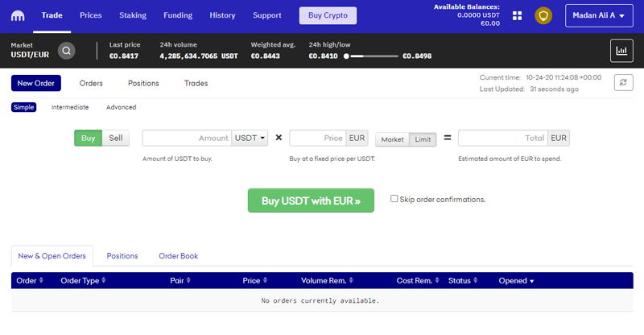Click the gold security shield icon
The image size is (644, 335).
(543, 15)
